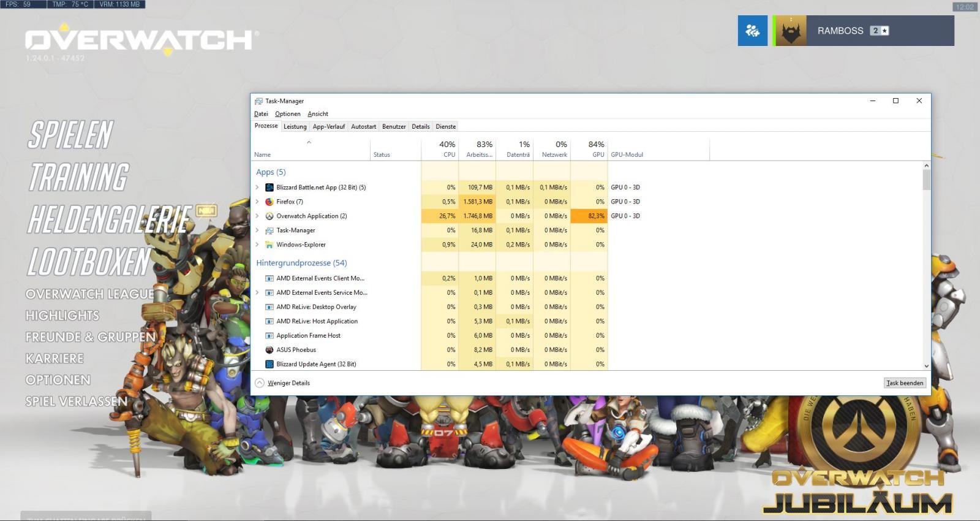The width and height of the screenshot is (980, 521).
Task: Click the AMD External Events Client icon
Action: click(x=269, y=278)
